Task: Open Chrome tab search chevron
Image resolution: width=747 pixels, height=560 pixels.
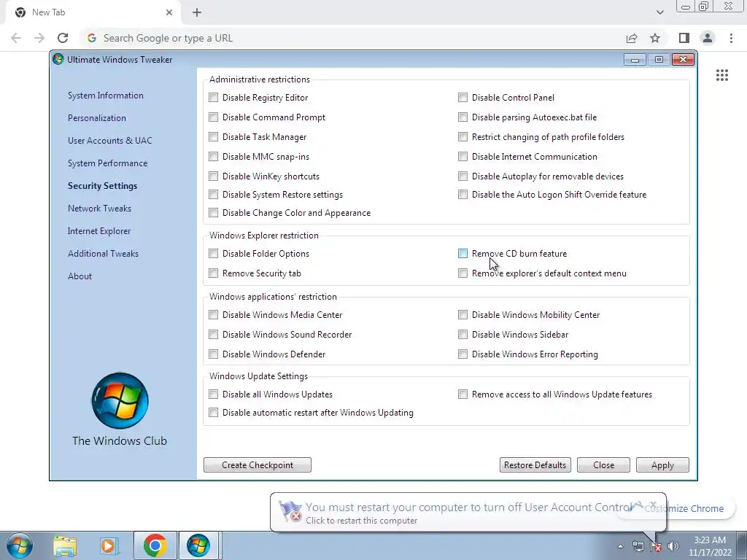Action: pos(659,12)
